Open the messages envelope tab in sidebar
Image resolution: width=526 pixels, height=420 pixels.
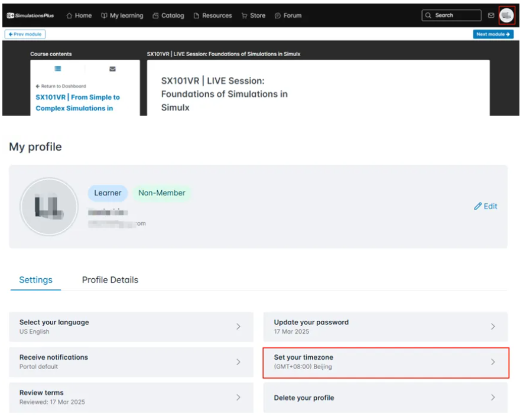(x=112, y=69)
